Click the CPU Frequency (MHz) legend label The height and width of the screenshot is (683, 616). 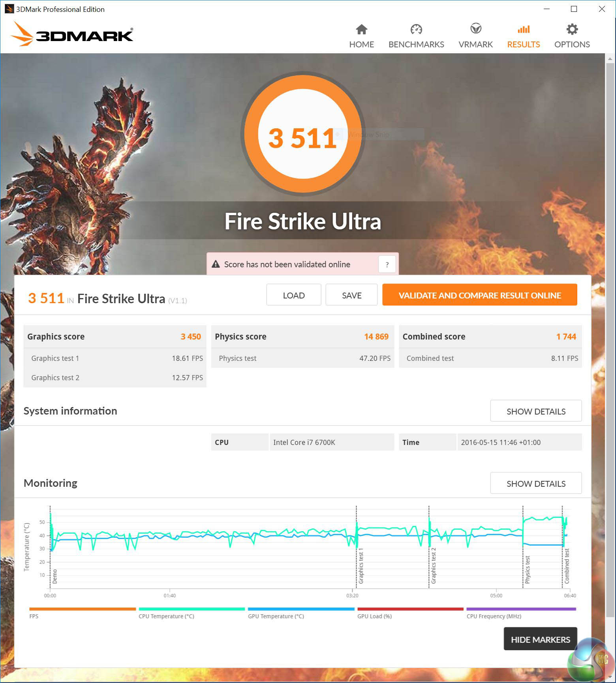(494, 616)
